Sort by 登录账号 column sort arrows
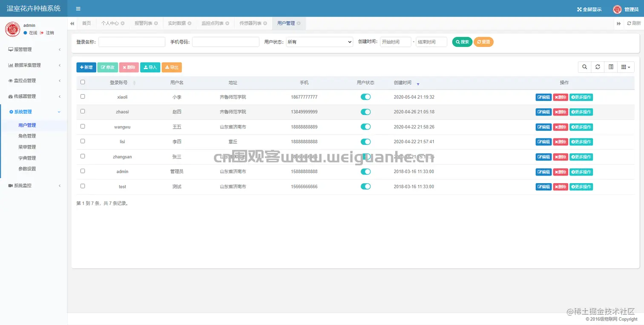Screen dimensions: 644x325 click(x=135, y=83)
